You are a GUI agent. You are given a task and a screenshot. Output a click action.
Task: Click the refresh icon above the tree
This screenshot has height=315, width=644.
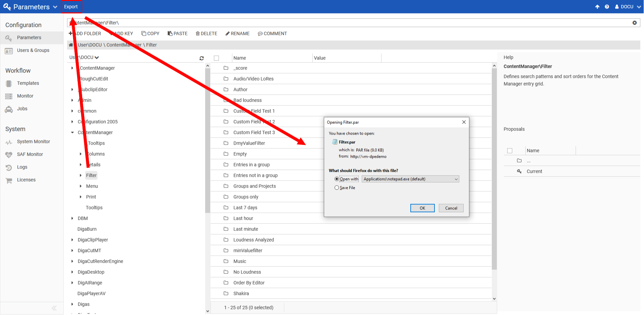pos(201,58)
